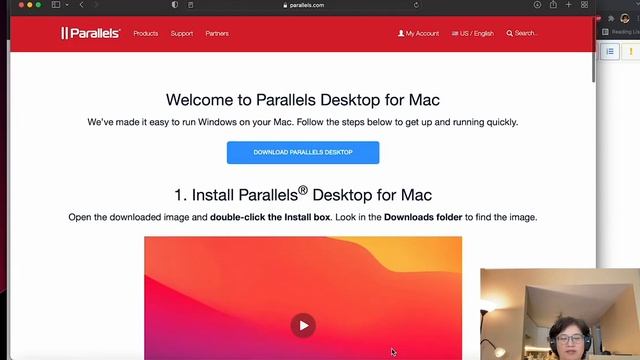Click yellow exclamation icon in right window
The height and width of the screenshot is (360, 640).
pos(631,51)
